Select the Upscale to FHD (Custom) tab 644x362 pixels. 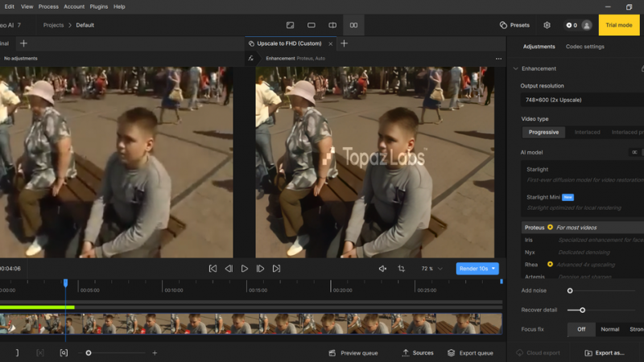(x=289, y=43)
